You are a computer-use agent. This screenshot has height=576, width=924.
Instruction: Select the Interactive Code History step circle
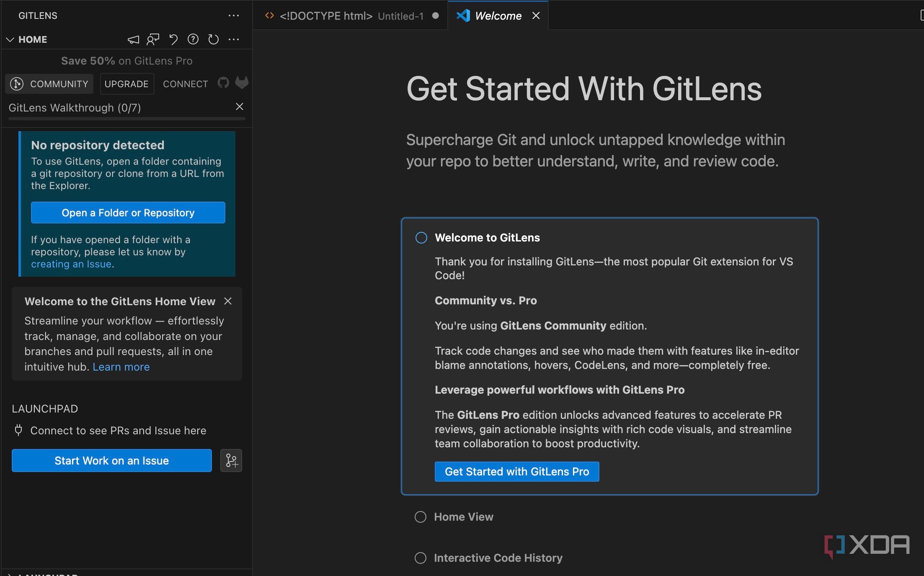pyautogui.click(x=421, y=558)
